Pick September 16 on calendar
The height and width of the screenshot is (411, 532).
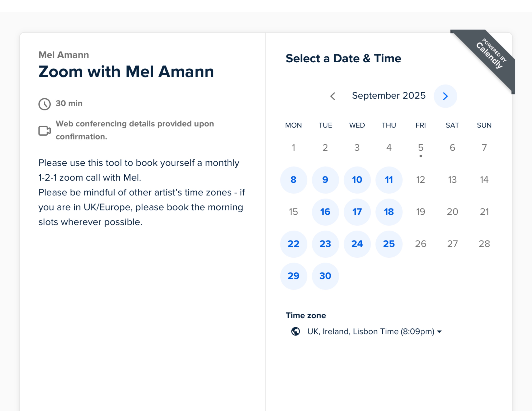click(x=325, y=212)
